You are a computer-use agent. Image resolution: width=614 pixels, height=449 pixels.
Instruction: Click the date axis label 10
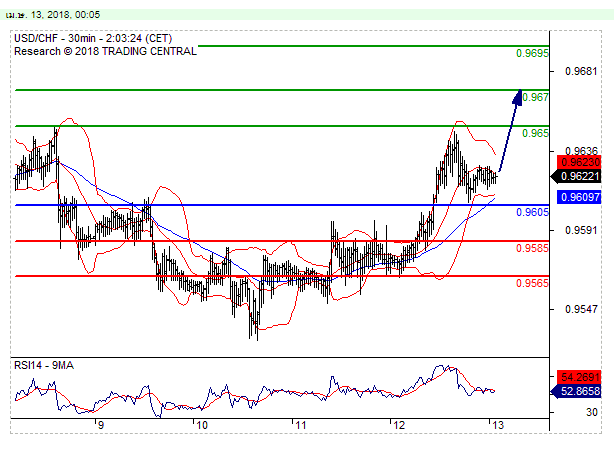(x=202, y=425)
